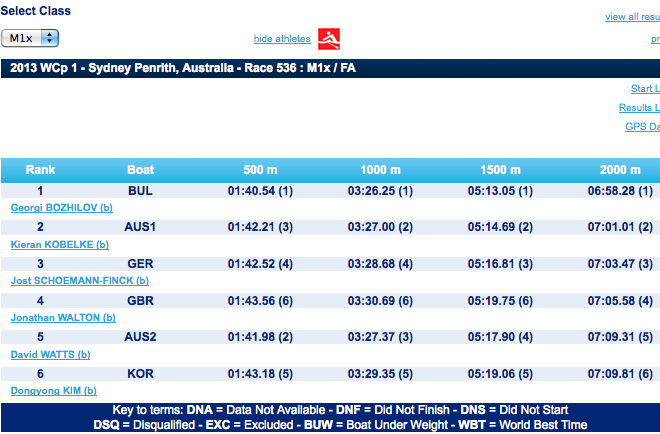
Task: Open Kieran KOBELKE athlete profile
Action: pos(58,244)
